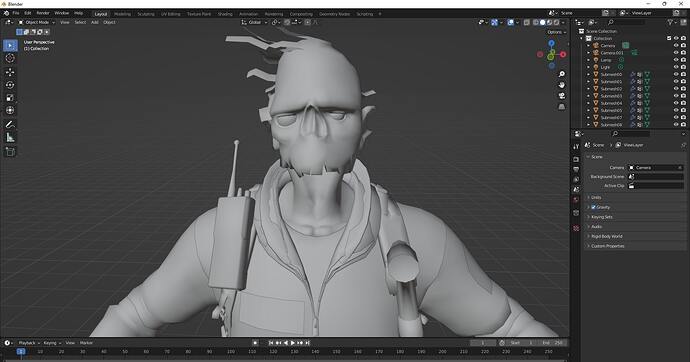Toggle X-Ray mode in viewport header
This screenshot has width=690, height=362.
[527, 22]
